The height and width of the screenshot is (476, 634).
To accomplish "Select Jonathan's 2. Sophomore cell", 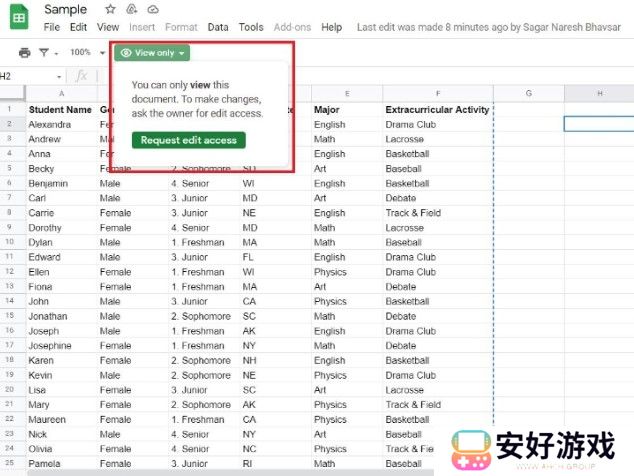I will click(204, 316).
